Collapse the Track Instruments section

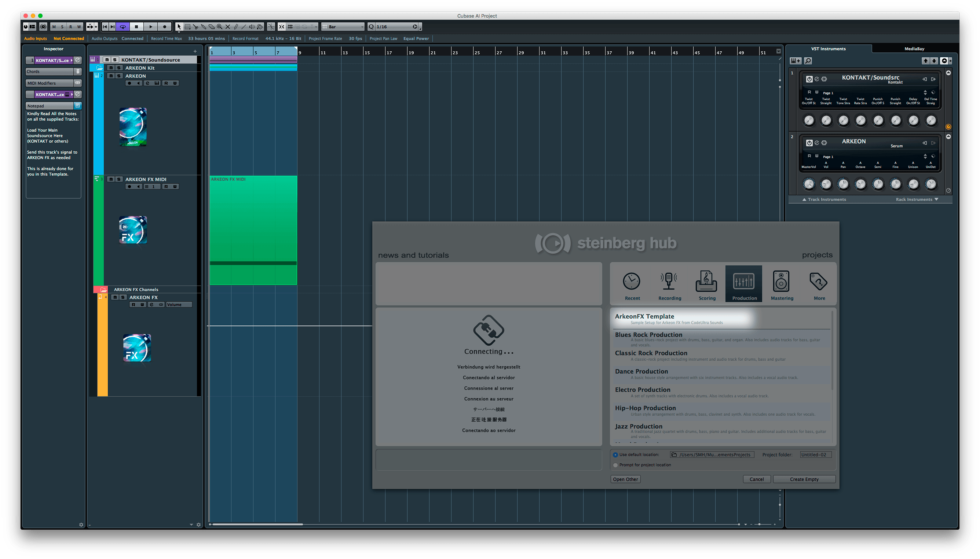(824, 199)
